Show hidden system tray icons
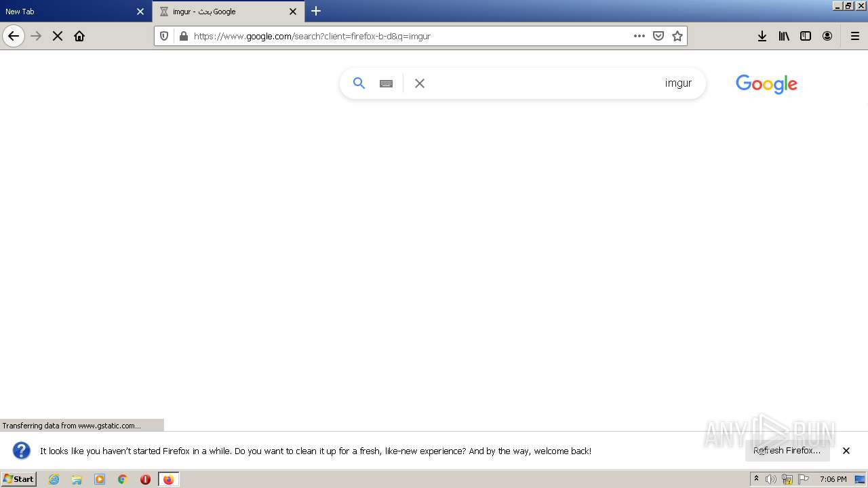Image resolution: width=868 pixels, height=488 pixels. (756, 479)
